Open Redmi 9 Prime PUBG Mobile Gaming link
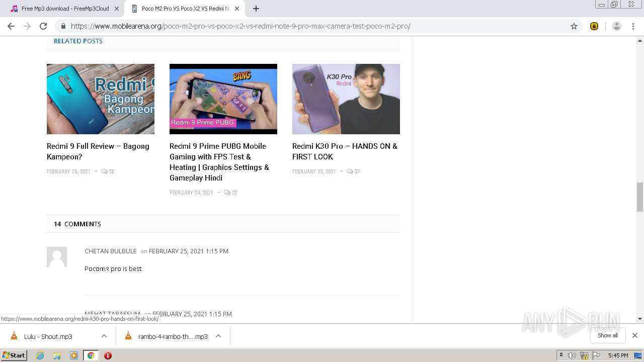 [219, 162]
